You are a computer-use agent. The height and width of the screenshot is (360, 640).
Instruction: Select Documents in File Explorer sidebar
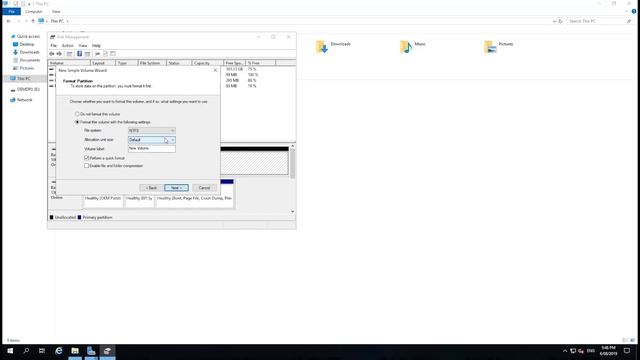[x=29, y=60]
